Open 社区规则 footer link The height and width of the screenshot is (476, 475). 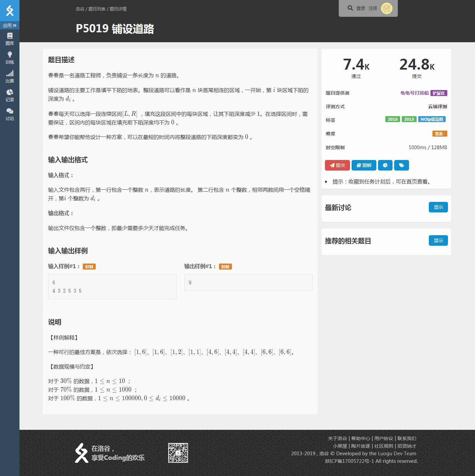384,446
